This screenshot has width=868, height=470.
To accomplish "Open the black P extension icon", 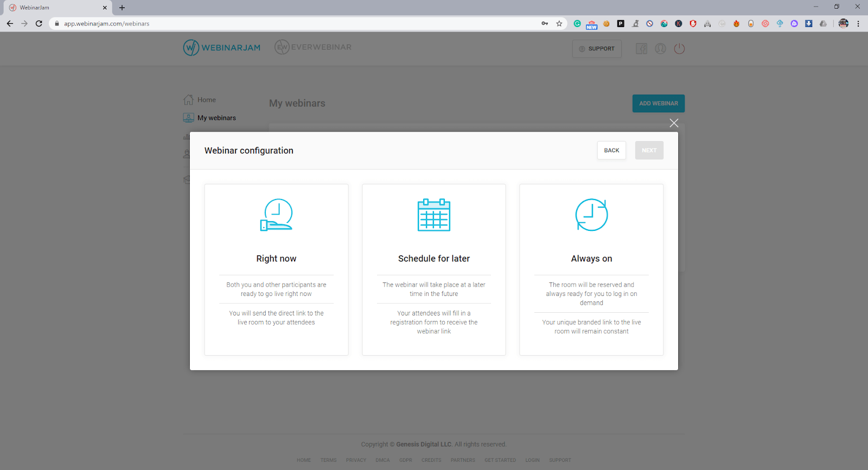I will coord(621,23).
